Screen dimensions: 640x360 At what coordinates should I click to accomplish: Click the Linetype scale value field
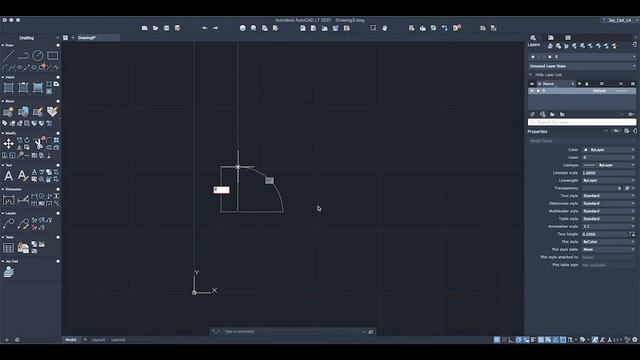pyautogui.click(x=609, y=173)
